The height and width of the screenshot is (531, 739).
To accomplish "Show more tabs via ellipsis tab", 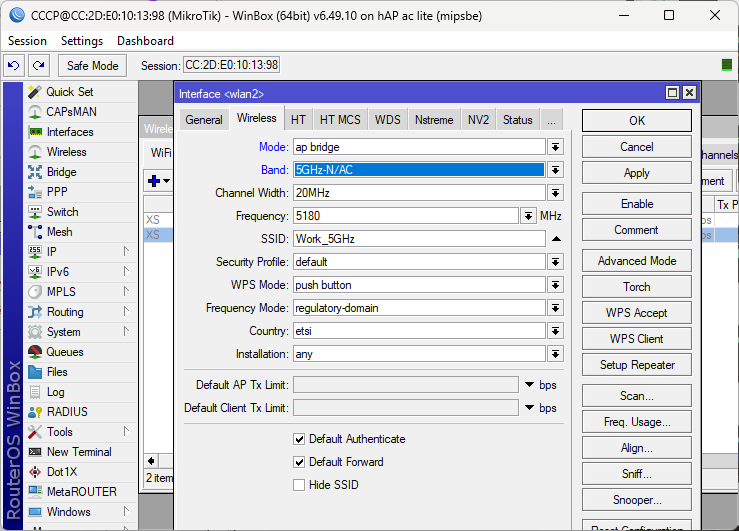I will 551,120.
